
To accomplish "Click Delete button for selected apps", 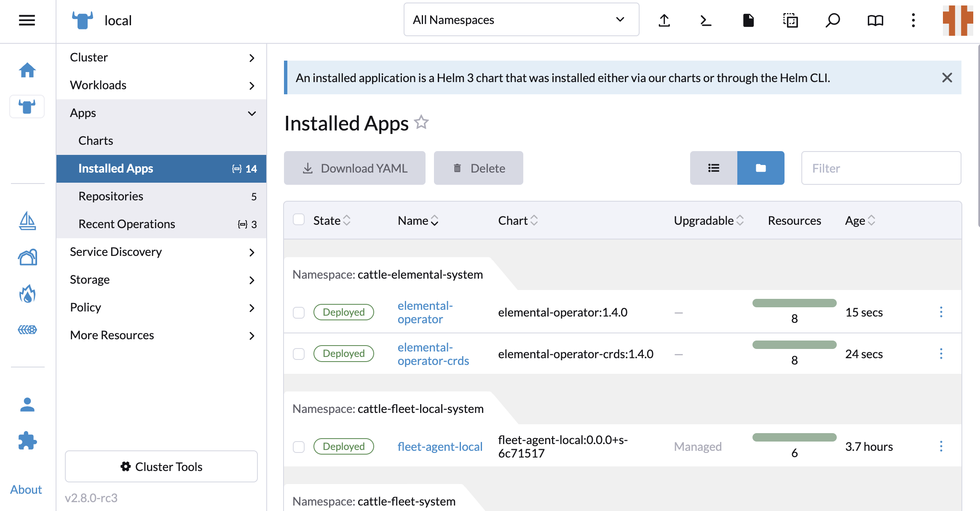I will [x=478, y=168].
